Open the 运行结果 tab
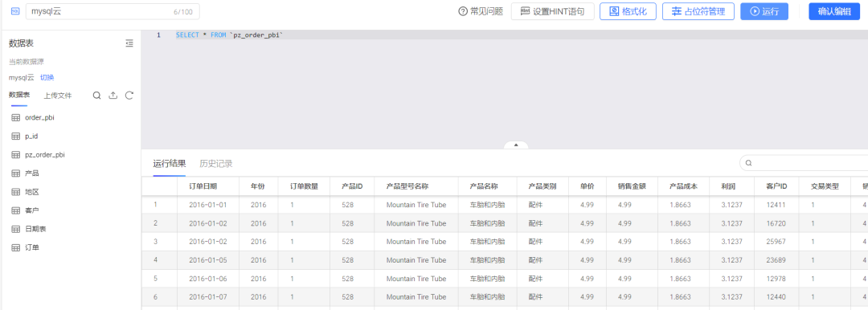The height and width of the screenshot is (310, 868). coord(170,163)
